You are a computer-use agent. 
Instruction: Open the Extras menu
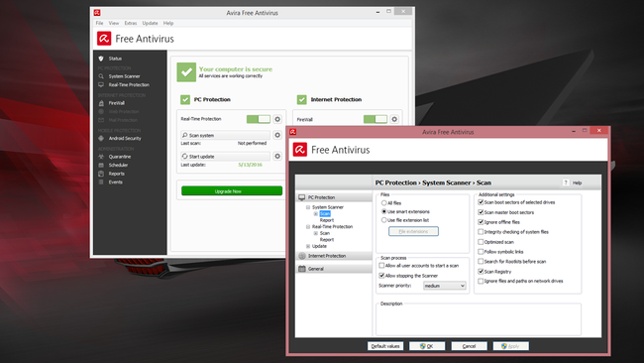[x=131, y=24]
